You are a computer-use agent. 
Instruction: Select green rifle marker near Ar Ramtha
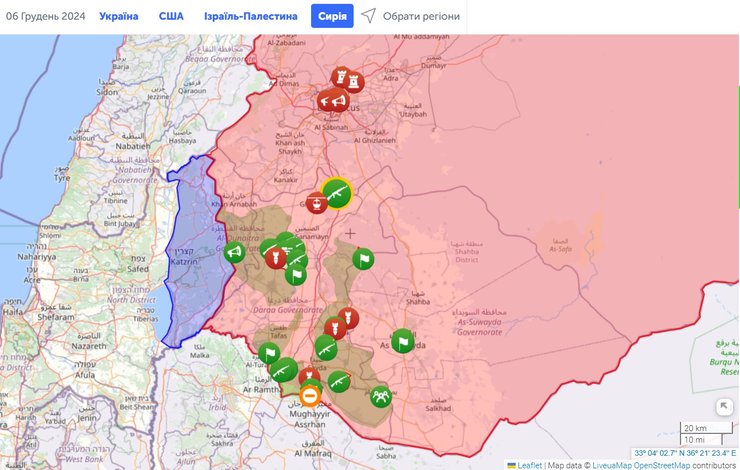coord(284,370)
